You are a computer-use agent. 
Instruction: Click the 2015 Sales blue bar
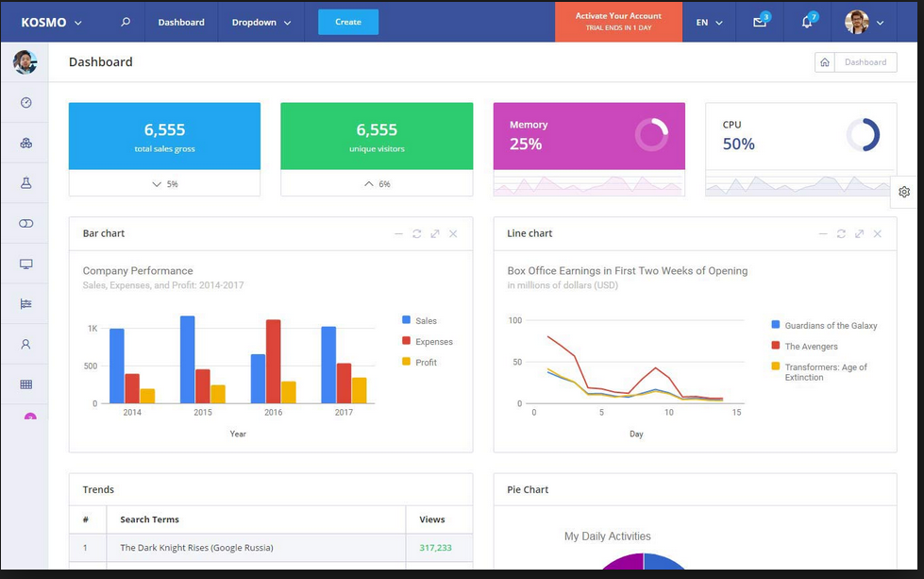point(188,360)
